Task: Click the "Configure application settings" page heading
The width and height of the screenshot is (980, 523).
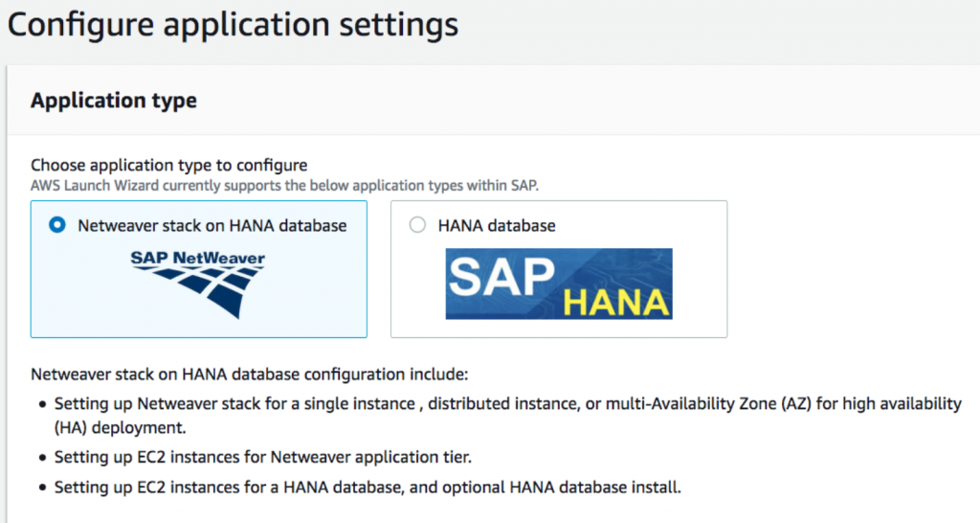Action: tap(233, 25)
